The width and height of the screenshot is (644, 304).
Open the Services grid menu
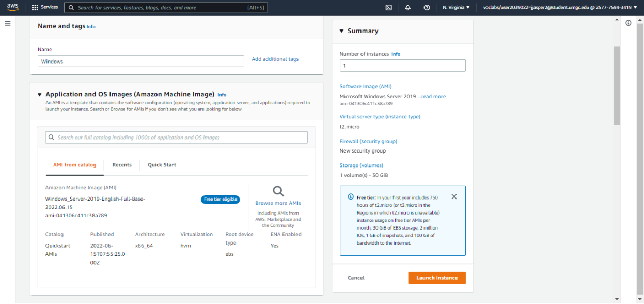pos(45,8)
